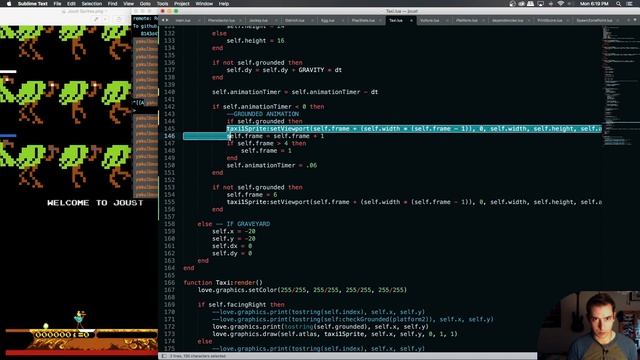Click love.graphics.draw line 173
The height and width of the screenshot is (360, 640).
pyautogui.click(x=335, y=334)
